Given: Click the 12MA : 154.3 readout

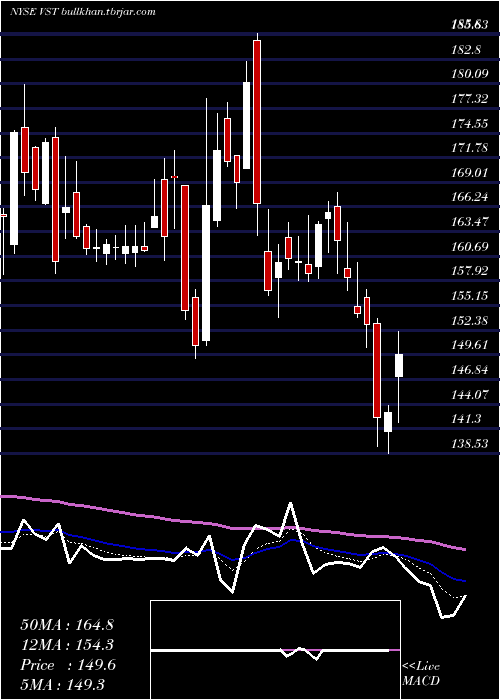Looking at the screenshot, I should click(x=67, y=645).
